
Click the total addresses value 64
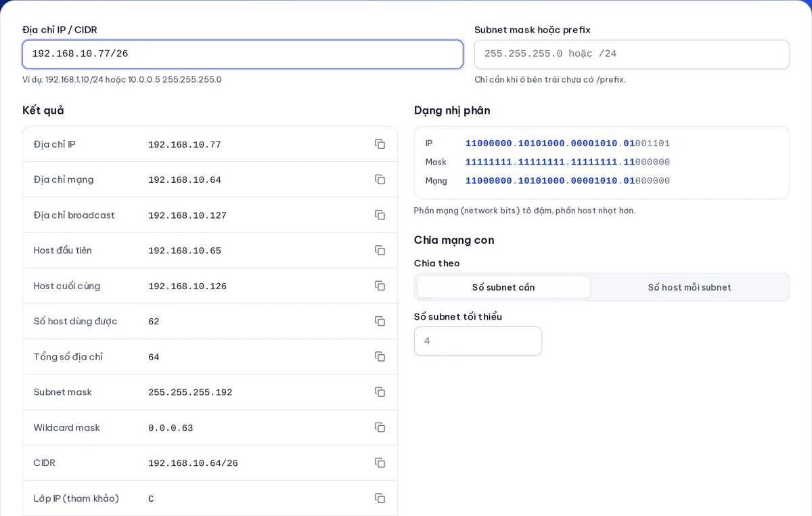click(x=154, y=357)
